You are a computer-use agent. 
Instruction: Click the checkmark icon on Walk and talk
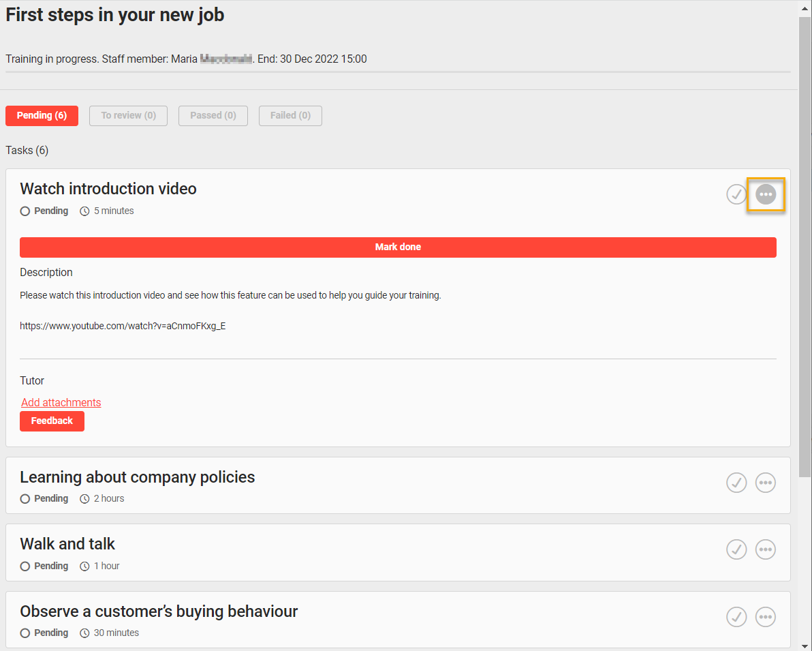[736, 549]
